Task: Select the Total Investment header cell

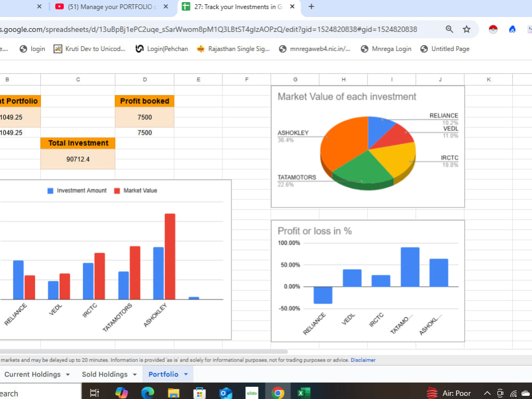Action: click(78, 143)
